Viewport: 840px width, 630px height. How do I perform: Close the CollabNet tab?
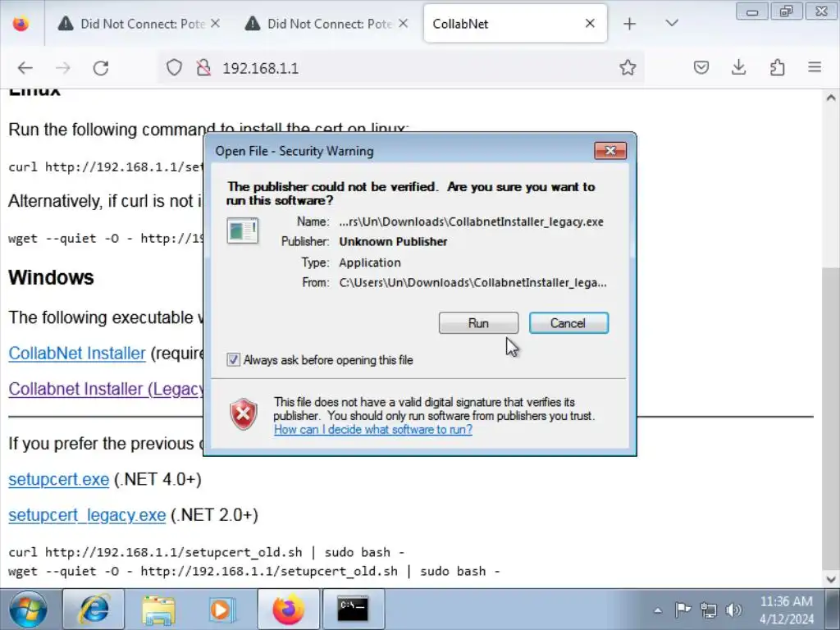590,24
